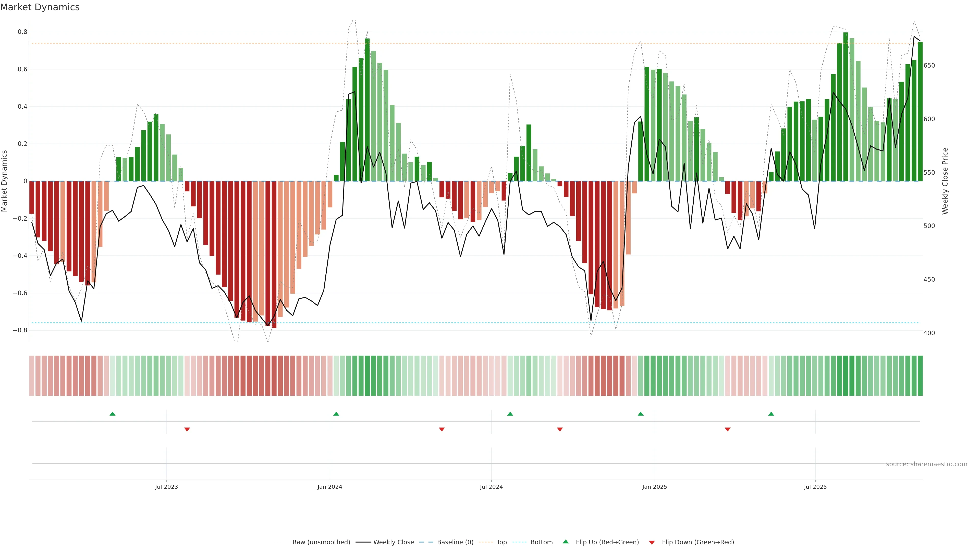This screenshot has width=980, height=551.
Task: Click the flip-up triangle near Jan 2024
Action: (x=336, y=414)
